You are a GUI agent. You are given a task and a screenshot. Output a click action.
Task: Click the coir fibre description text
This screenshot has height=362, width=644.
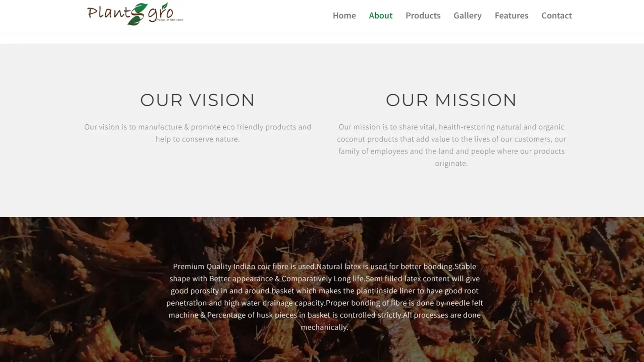[324, 297]
